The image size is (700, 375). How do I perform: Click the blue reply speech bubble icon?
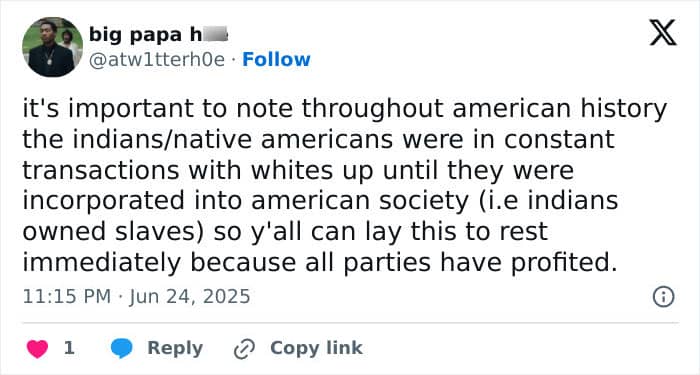click(121, 348)
